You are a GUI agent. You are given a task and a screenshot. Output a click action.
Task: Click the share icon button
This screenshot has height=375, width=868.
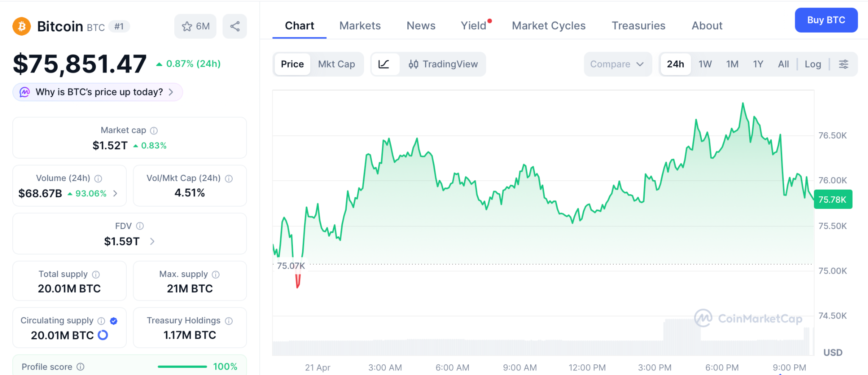pyautogui.click(x=235, y=26)
